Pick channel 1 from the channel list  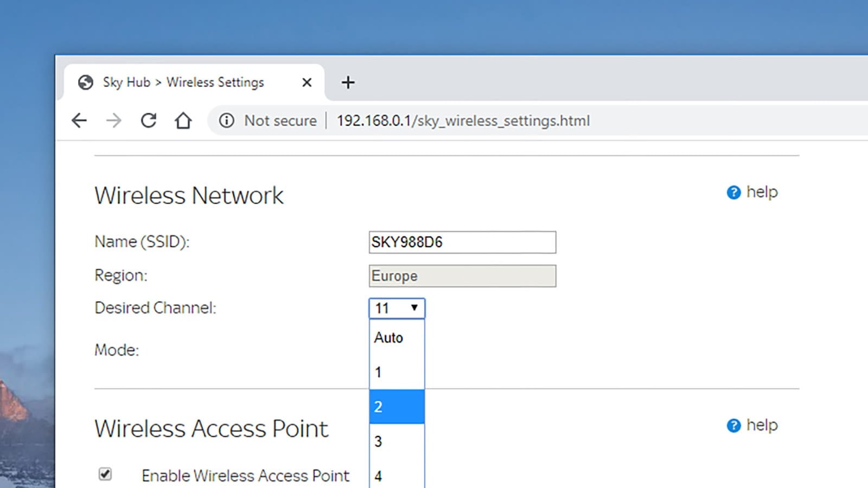397,373
